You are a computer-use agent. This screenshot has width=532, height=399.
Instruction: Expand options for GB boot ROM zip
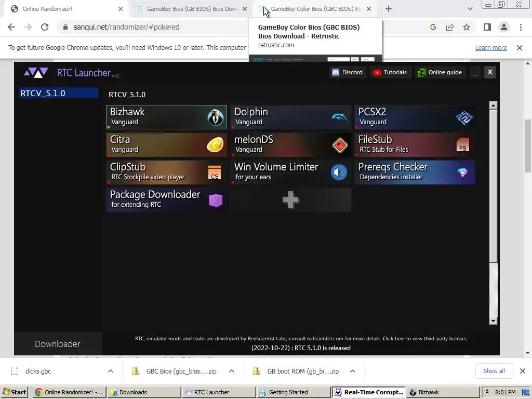point(353,371)
